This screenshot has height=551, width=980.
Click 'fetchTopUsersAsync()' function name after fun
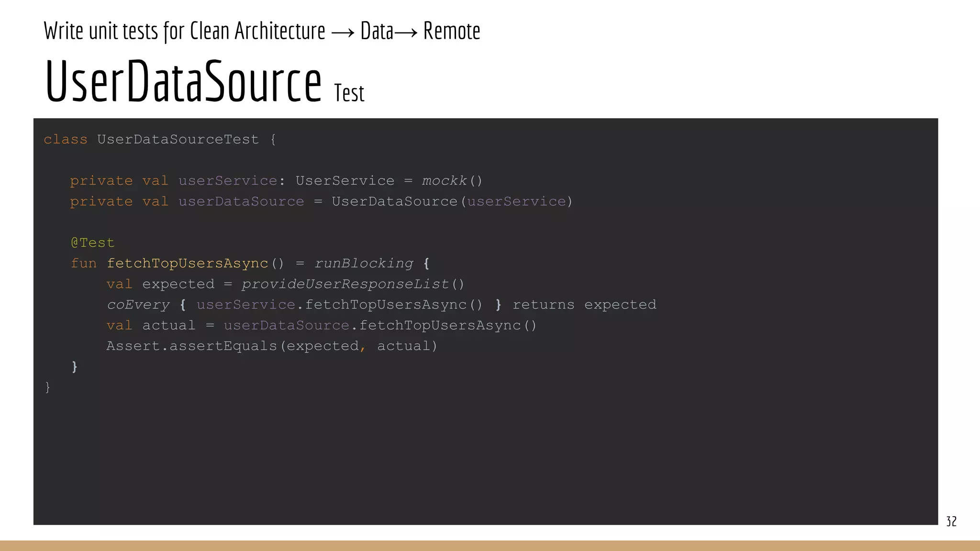[195, 264]
